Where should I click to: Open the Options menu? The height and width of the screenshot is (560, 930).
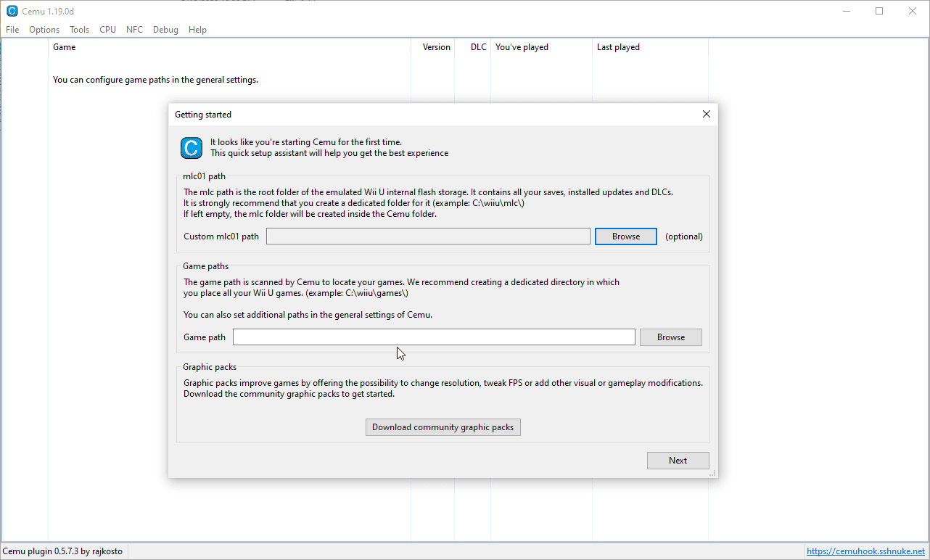click(x=44, y=30)
